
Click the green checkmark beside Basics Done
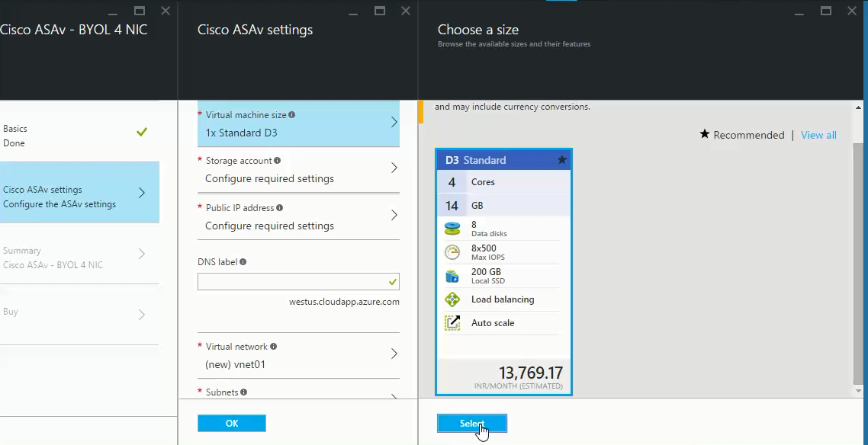click(141, 130)
